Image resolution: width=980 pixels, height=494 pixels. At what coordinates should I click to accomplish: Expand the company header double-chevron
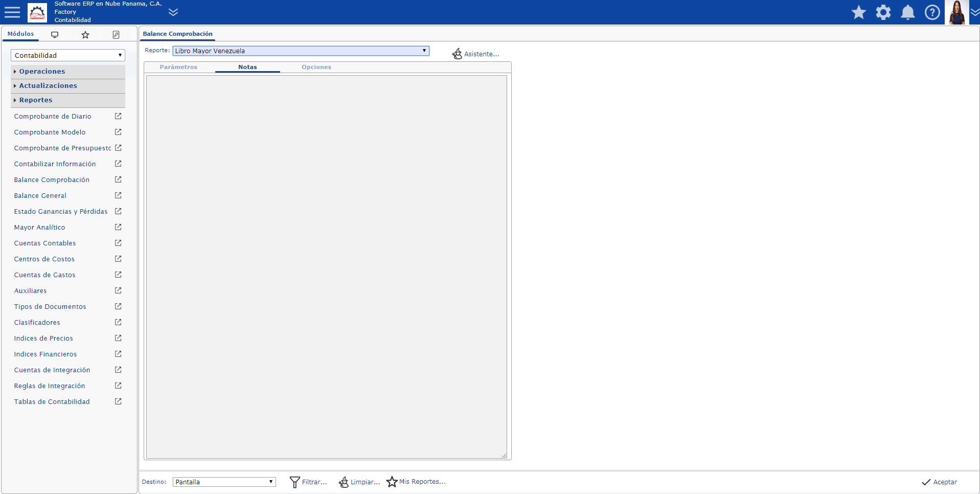point(173,12)
